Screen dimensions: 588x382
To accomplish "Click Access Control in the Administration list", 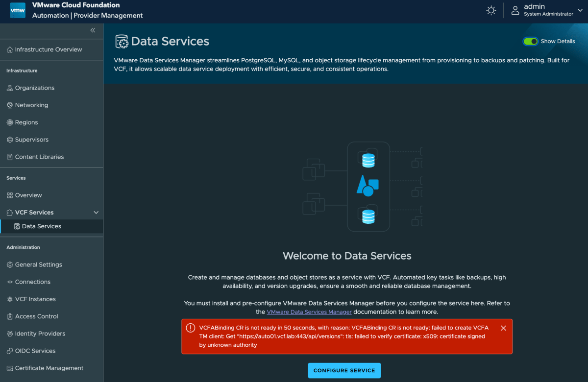I will point(37,316).
